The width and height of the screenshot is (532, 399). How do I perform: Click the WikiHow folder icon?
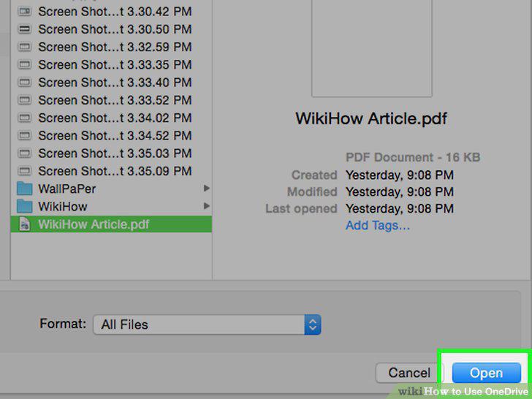tap(24, 206)
